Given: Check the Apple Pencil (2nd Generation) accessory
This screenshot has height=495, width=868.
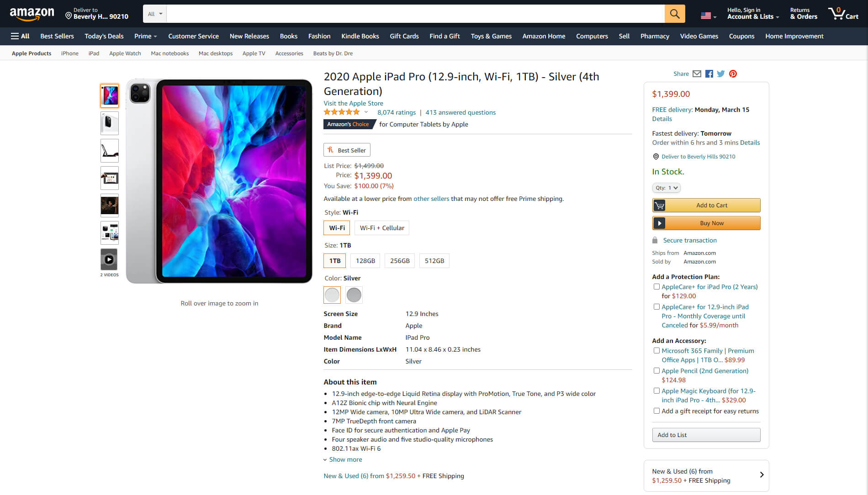Looking at the screenshot, I should click(656, 370).
